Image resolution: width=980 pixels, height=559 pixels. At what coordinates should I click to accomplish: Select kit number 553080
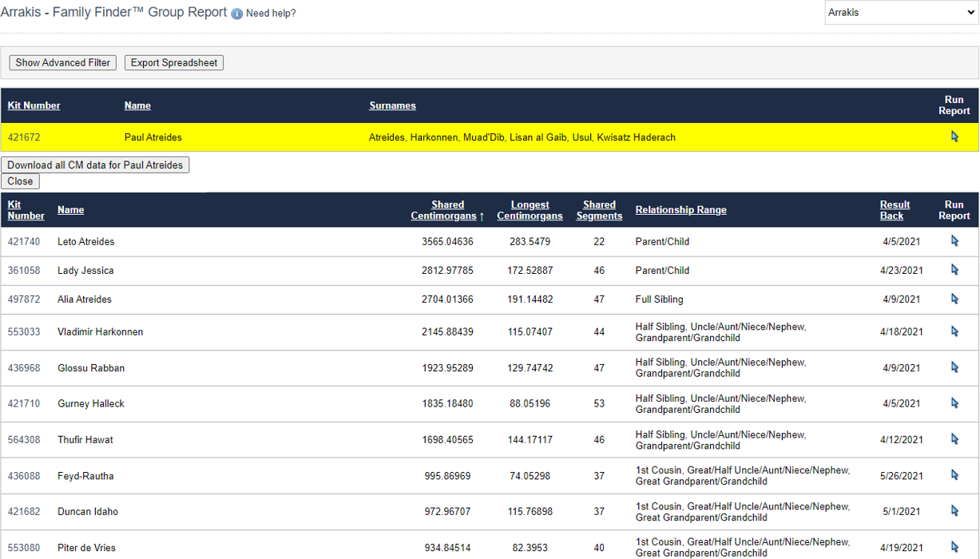pos(24,548)
